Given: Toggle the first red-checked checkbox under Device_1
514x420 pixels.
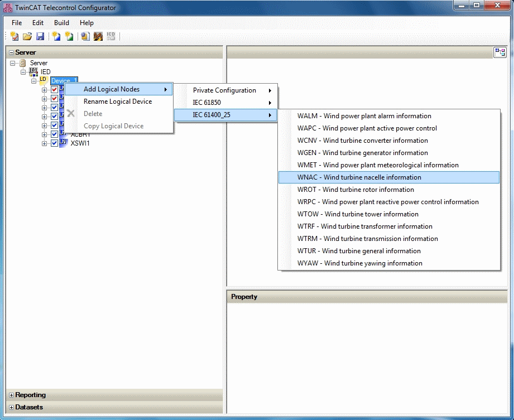Looking at the screenshot, I should (x=55, y=90).
